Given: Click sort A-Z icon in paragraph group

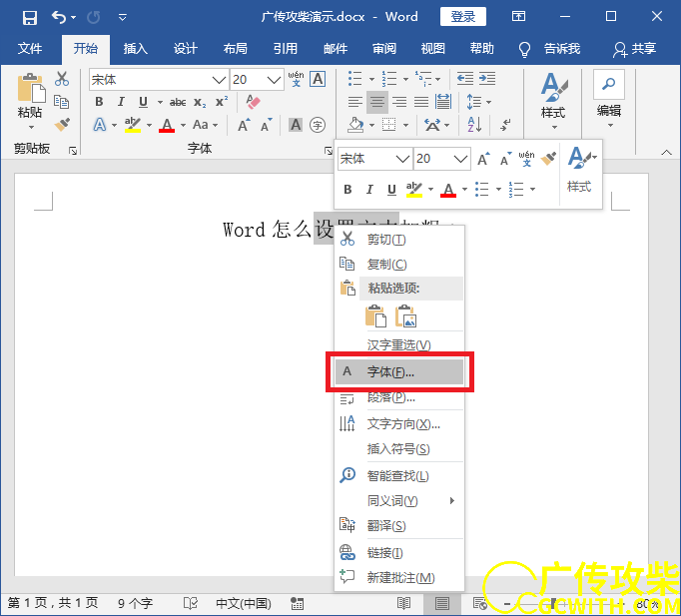Looking at the screenshot, I should [474, 125].
